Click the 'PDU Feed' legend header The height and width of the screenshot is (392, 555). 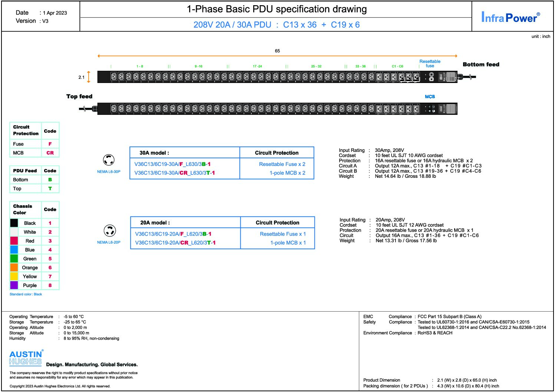[25, 171]
